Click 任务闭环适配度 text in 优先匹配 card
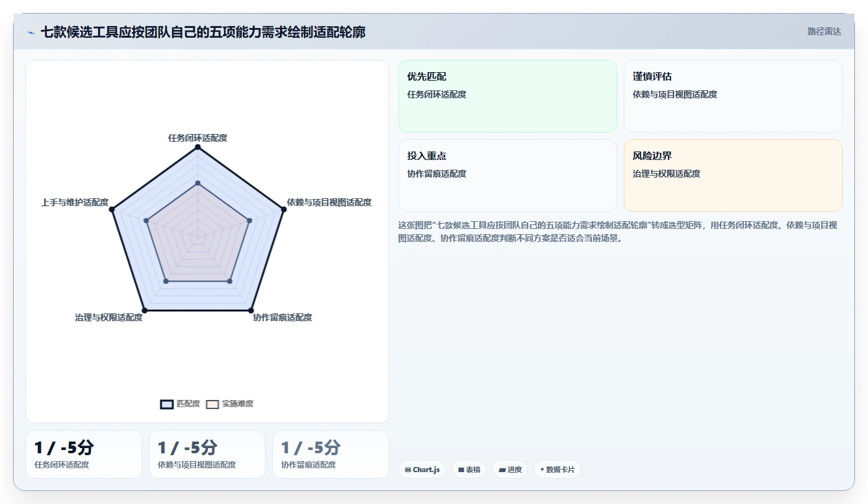The width and height of the screenshot is (868, 504). pyautogui.click(x=437, y=94)
